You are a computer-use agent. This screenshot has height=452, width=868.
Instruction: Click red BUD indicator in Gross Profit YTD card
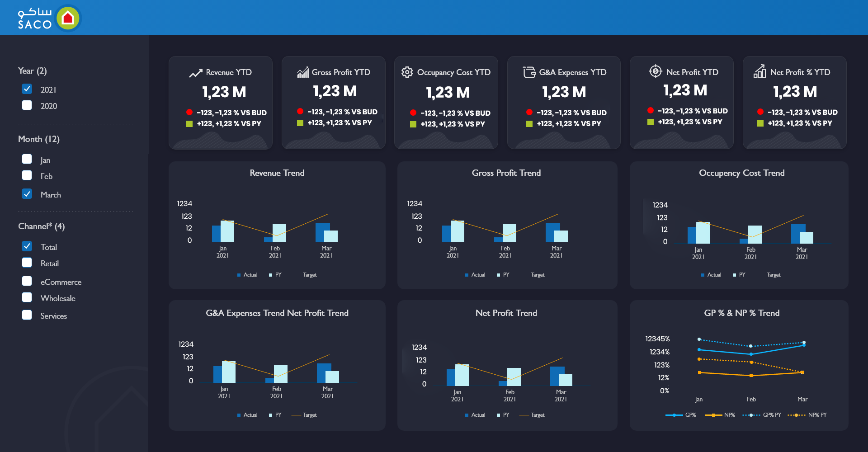point(300,111)
